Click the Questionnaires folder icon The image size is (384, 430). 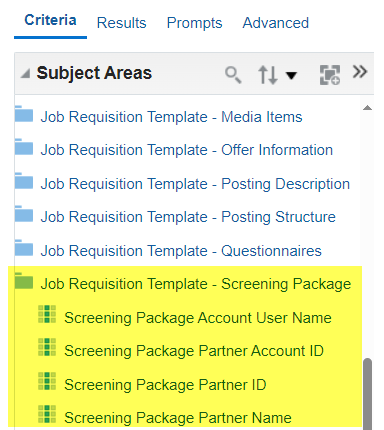(x=24, y=248)
